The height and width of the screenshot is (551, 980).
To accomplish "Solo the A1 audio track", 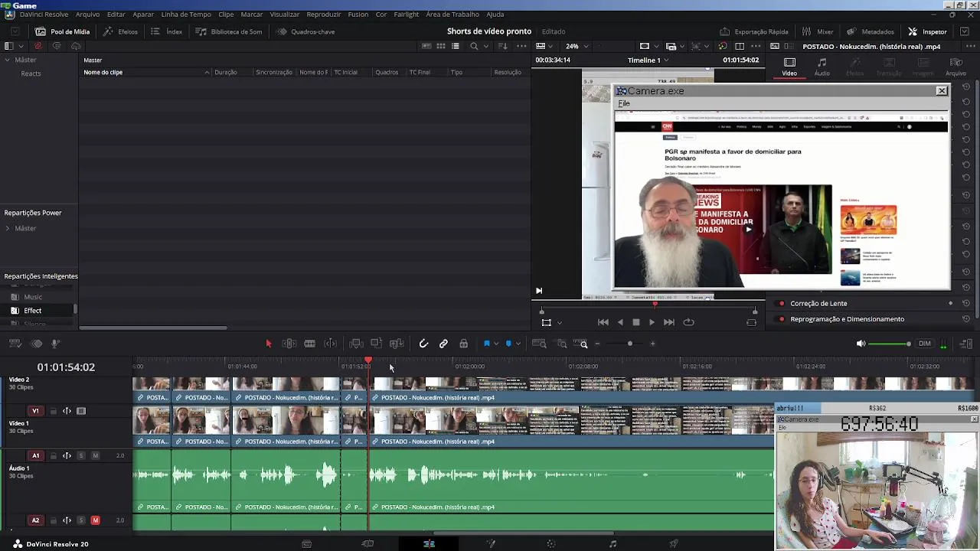I will click(x=81, y=455).
